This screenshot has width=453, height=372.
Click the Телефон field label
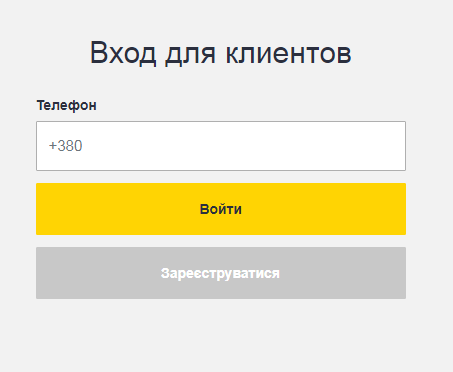(x=67, y=105)
